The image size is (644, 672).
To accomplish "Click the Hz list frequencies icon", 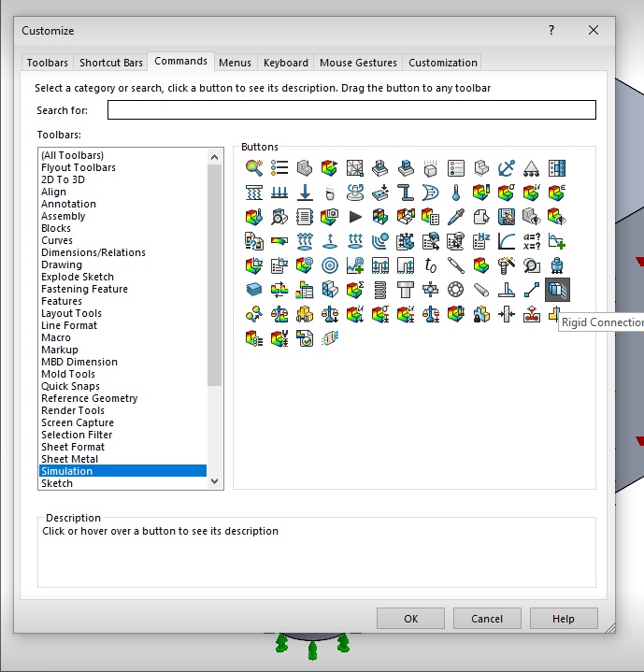I will pos(481,241).
